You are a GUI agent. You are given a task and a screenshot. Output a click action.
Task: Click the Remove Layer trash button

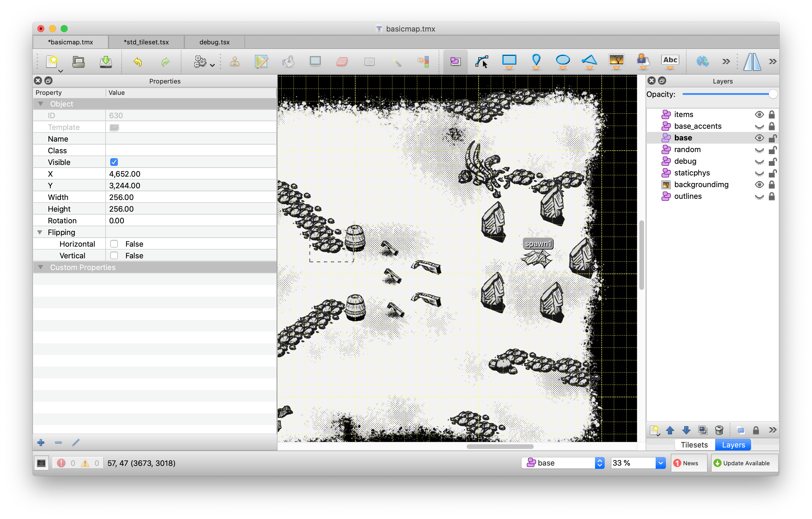719,430
